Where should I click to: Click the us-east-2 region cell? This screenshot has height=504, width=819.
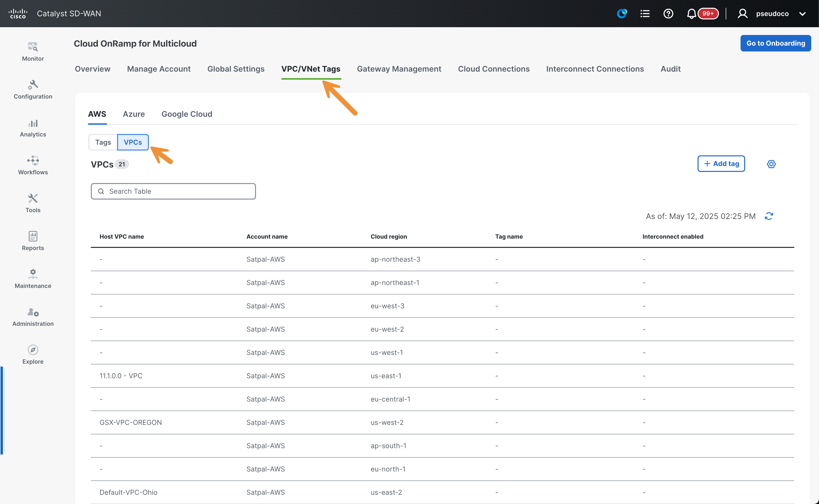(386, 492)
